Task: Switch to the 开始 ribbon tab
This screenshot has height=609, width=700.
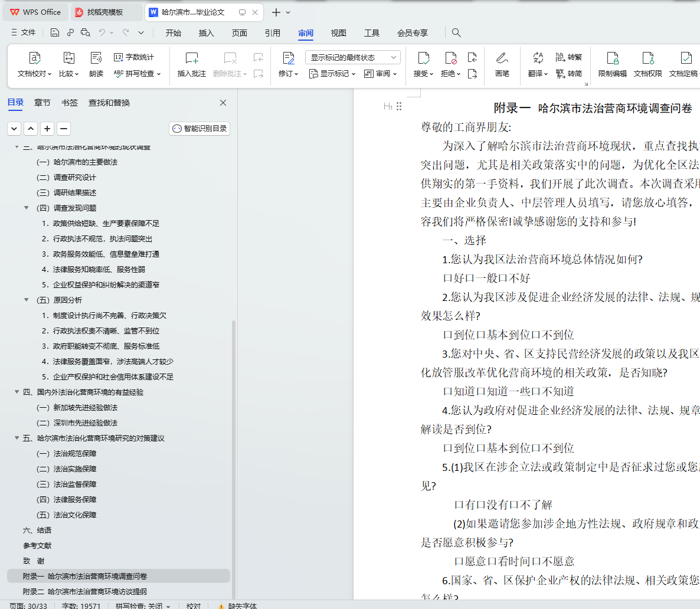Action: point(173,33)
